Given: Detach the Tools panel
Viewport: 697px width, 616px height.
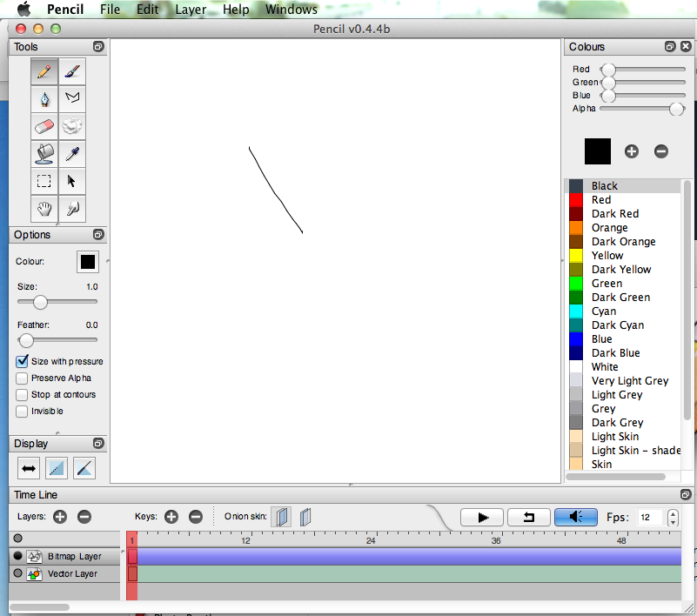Looking at the screenshot, I should (x=98, y=46).
